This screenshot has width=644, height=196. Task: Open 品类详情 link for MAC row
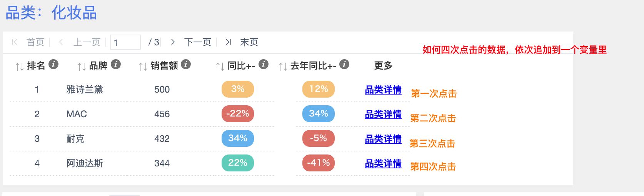[x=383, y=115]
